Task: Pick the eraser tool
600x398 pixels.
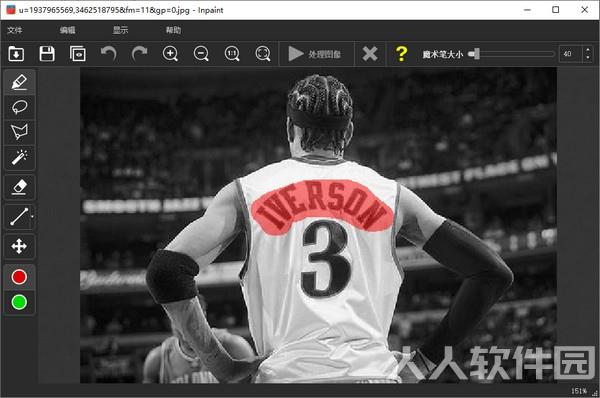Action: click(20, 187)
